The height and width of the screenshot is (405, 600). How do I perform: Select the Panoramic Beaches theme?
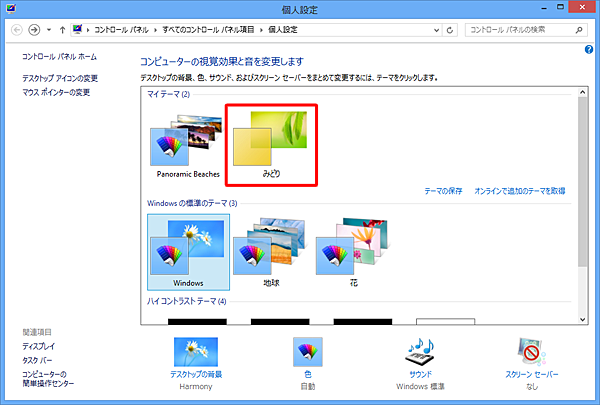click(x=188, y=146)
